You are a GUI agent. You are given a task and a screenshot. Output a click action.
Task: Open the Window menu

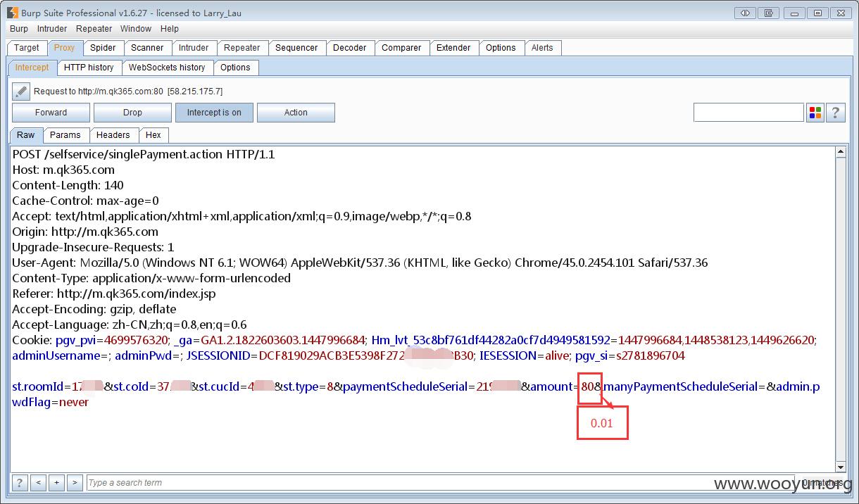pyautogui.click(x=136, y=29)
